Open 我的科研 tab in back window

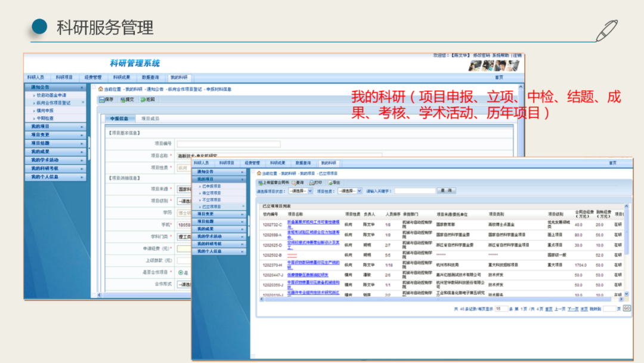point(179,77)
